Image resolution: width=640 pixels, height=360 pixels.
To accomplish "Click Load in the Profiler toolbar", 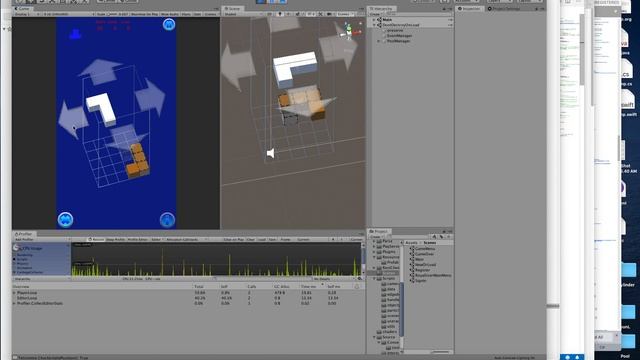I will pyautogui.click(x=261, y=240).
